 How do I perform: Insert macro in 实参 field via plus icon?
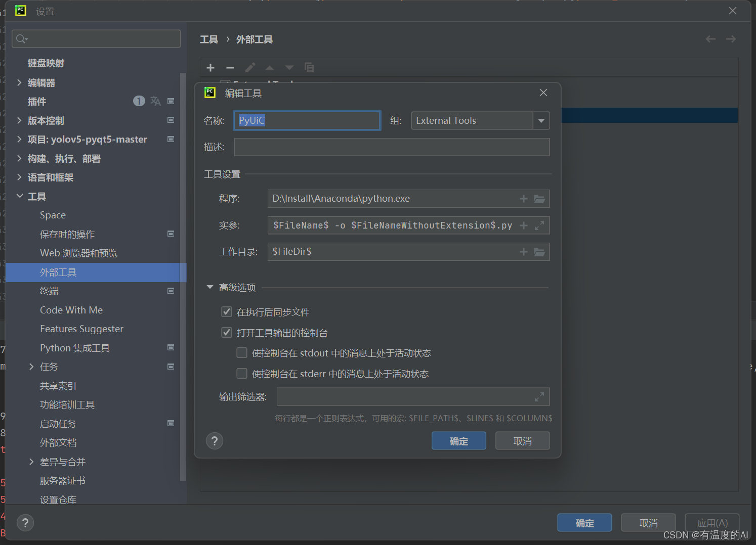(524, 225)
